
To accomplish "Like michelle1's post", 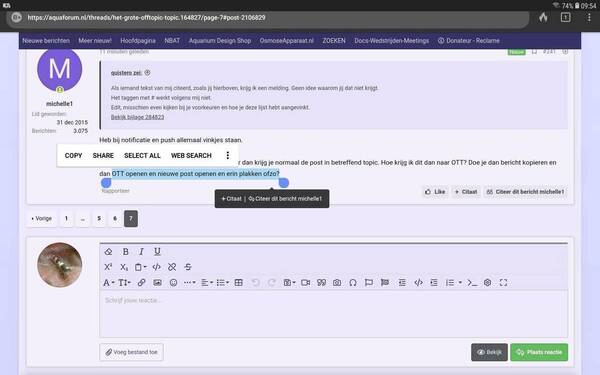I will [x=435, y=192].
